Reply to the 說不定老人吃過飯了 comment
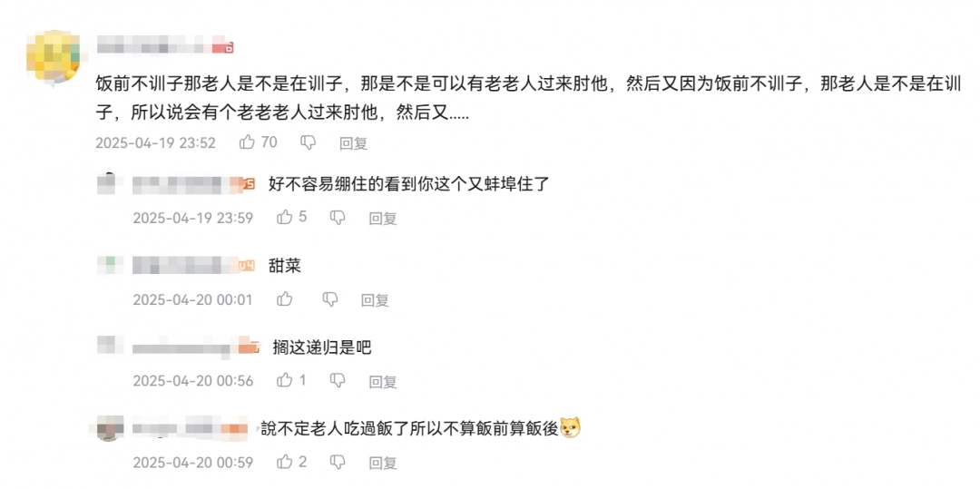The image size is (980, 489). [383, 464]
